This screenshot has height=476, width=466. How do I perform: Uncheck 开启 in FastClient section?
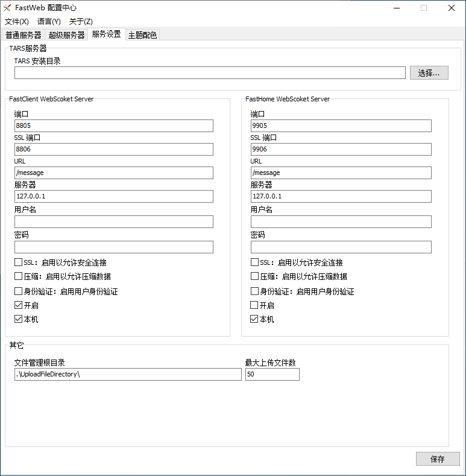tap(19, 305)
